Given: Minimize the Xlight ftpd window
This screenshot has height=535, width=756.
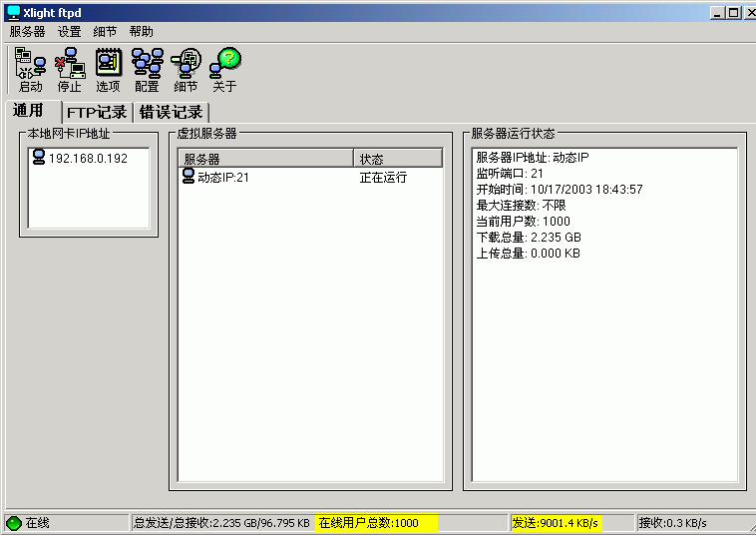Looking at the screenshot, I should coord(717,13).
